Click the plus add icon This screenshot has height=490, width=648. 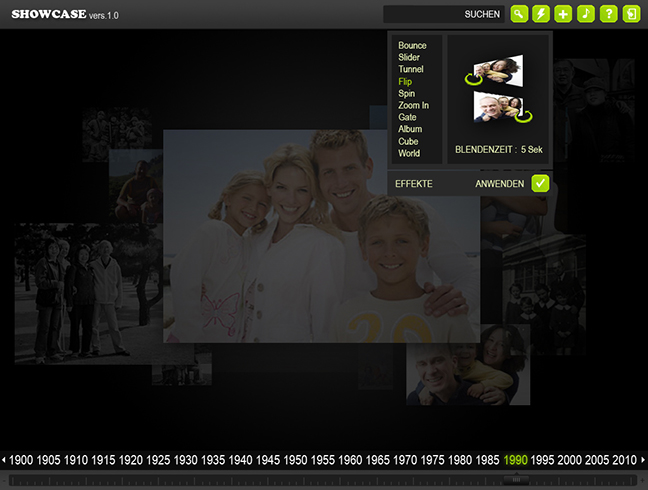[x=564, y=14]
